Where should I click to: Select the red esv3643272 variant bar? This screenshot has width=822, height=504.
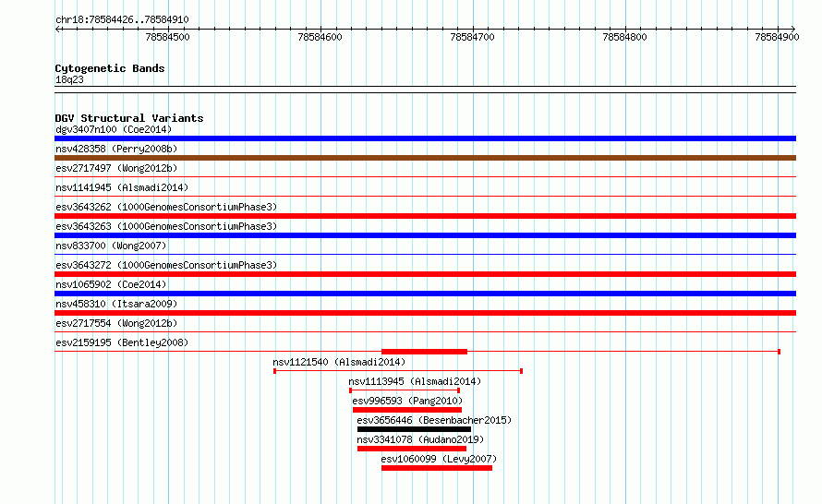(x=425, y=274)
